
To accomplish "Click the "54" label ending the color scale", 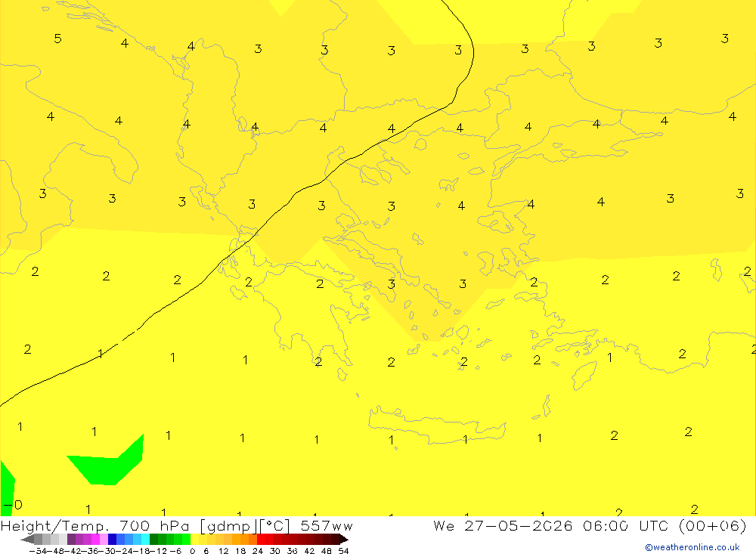I will pyautogui.click(x=343, y=551).
